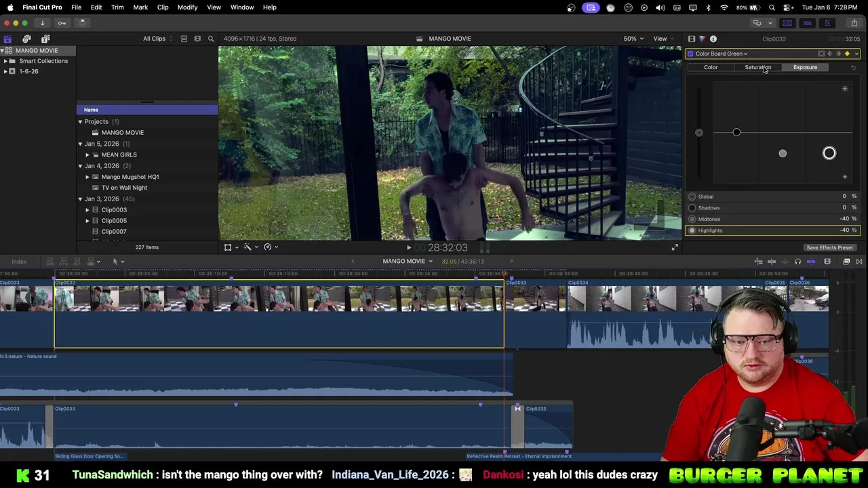The width and height of the screenshot is (868, 488).
Task: Click the Share export icon
Action: 853,23
